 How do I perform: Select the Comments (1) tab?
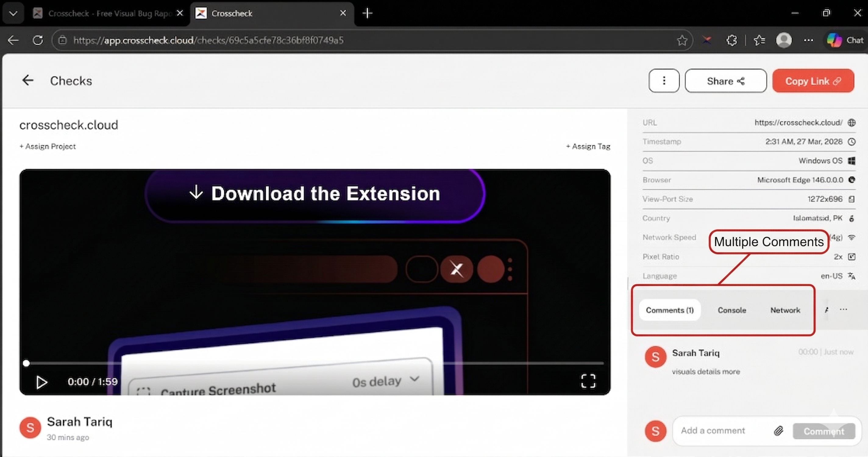670,310
